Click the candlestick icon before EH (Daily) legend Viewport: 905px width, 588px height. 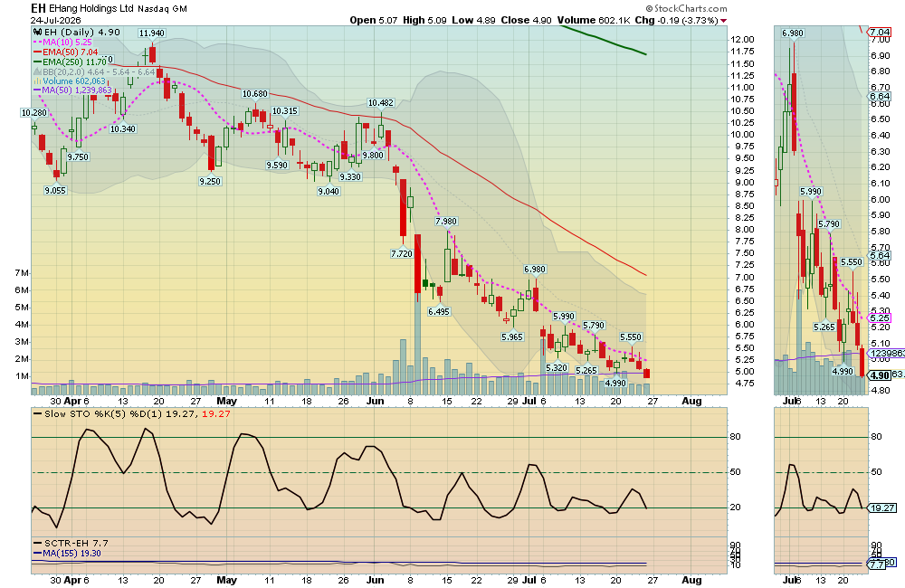click(x=38, y=33)
